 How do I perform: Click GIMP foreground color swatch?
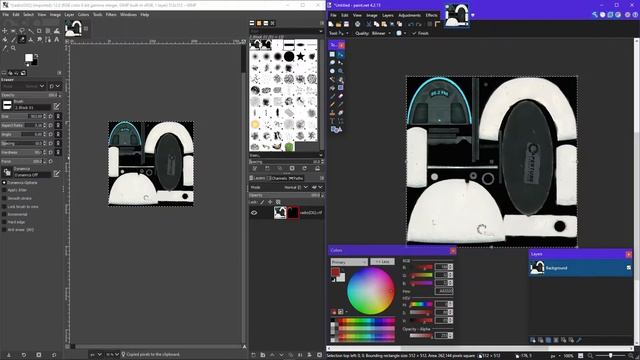coord(29,58)
